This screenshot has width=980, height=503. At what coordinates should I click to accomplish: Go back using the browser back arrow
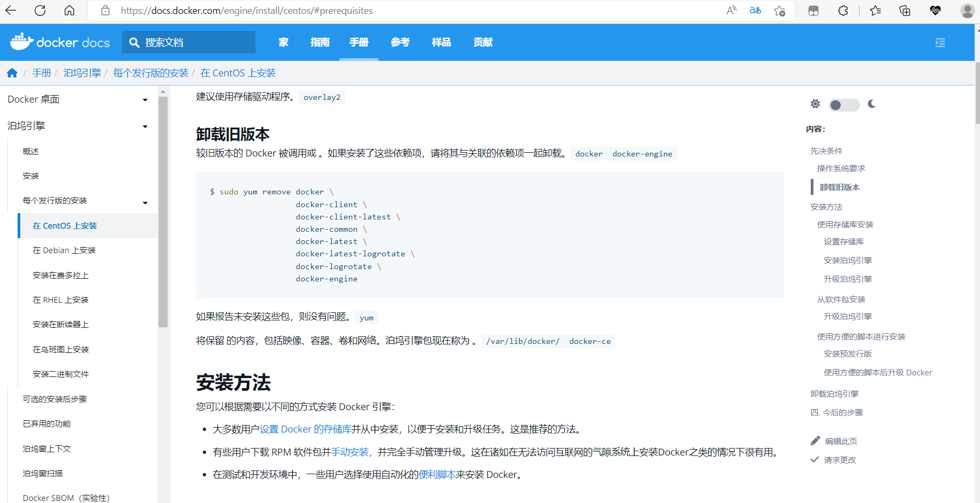(x=11, y=10)
